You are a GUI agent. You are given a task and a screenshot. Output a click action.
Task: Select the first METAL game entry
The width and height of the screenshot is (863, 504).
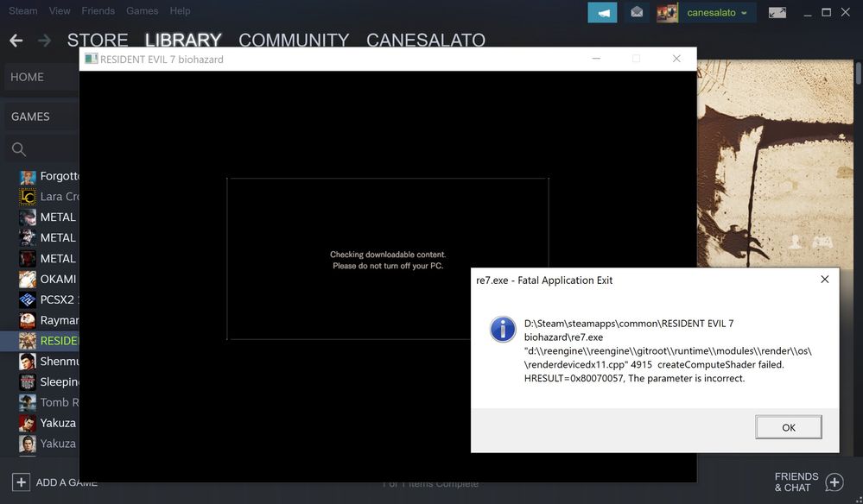pyautogui.click(x=48, y=217)
